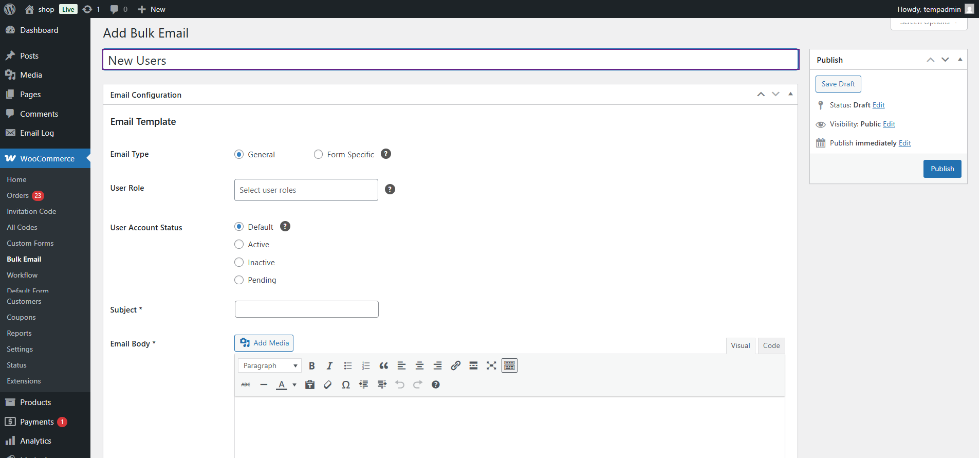Click the Undo arrow in editor toolbar
The image size is (980, 458).
pos(400,385)
